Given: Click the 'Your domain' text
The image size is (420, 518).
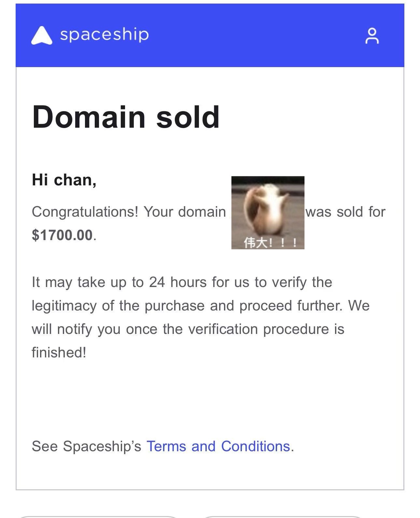Looking at the screenshot, I should click(185, 212).
